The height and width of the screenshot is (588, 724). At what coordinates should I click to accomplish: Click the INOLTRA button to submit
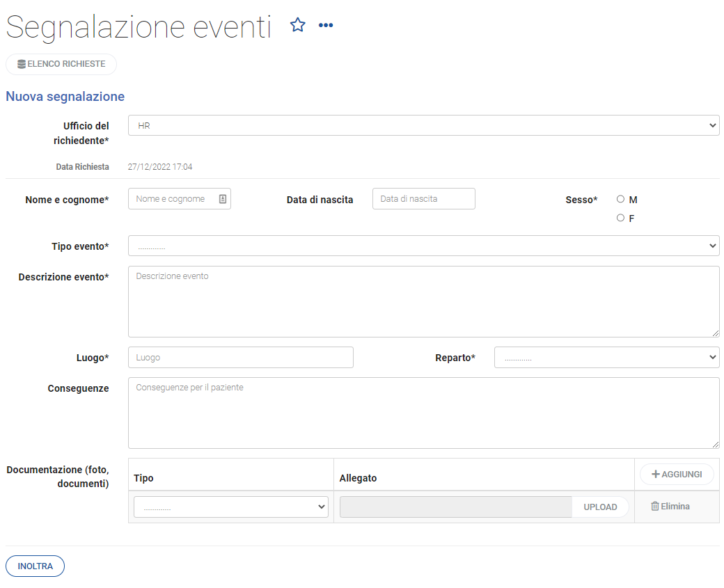coord(35,566)
